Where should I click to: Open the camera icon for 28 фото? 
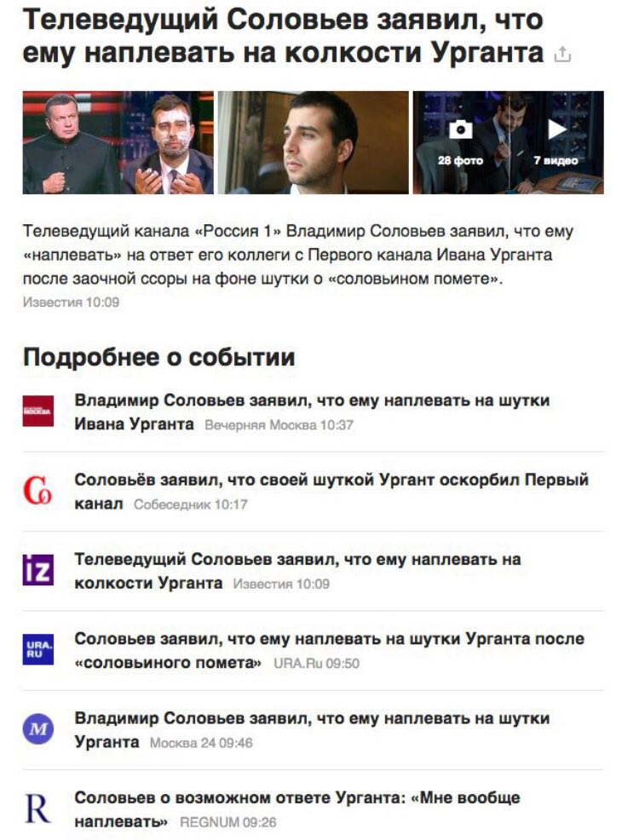(x=460, y=129)
